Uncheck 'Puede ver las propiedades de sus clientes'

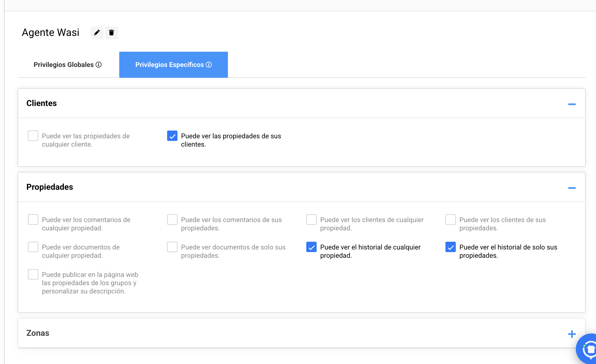172,136
